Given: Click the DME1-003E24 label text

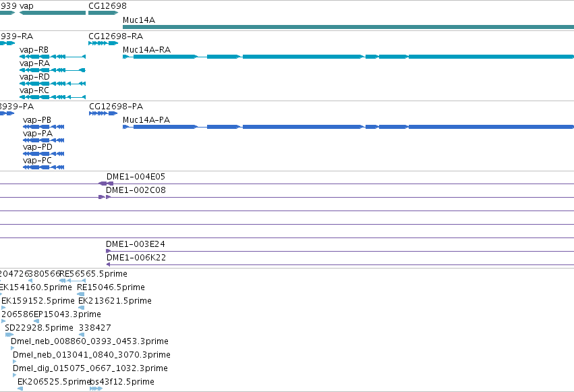Looking at the screenshot, I should click(x=136, y=244).
